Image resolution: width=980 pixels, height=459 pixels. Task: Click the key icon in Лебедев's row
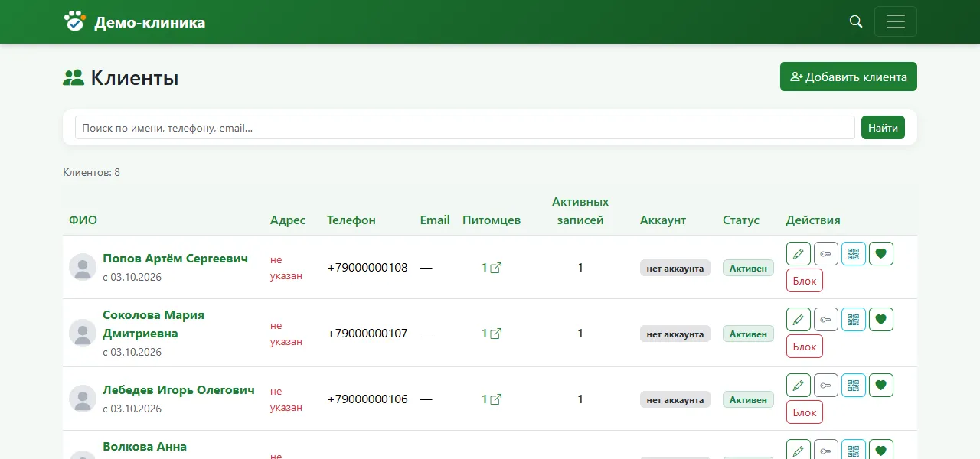point(826,386)
